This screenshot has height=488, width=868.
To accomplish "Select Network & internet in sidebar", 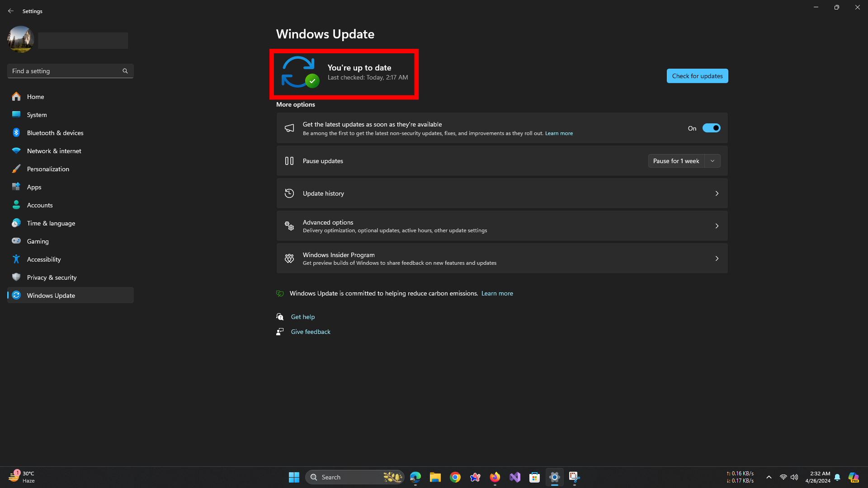I will [54, 151].
